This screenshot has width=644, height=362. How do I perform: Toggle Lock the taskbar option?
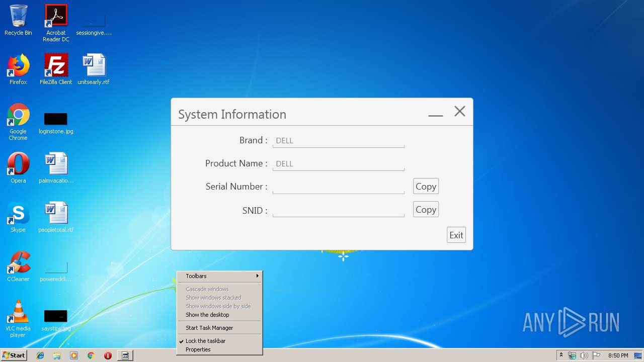click(220, 341)
